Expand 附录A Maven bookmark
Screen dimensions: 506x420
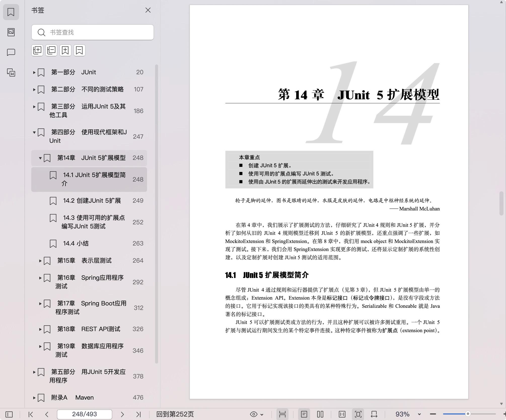coord(34,398)
